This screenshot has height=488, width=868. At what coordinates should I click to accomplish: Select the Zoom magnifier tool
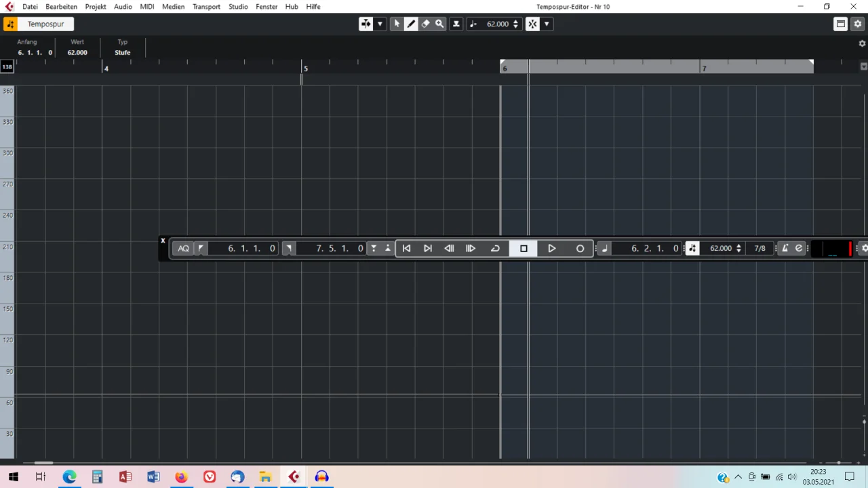point(439,24)
